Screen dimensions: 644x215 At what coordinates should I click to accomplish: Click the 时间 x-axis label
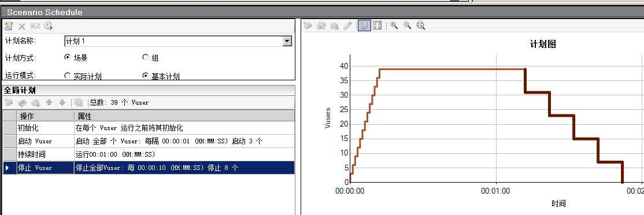558,203
